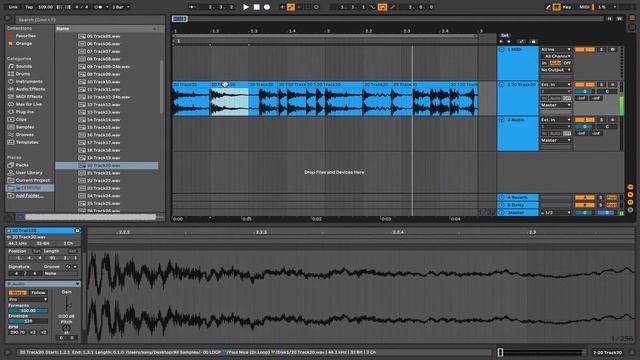Toggle the Automation Arm button
Screen dimensions: 640x360
[x=291, y=7]
